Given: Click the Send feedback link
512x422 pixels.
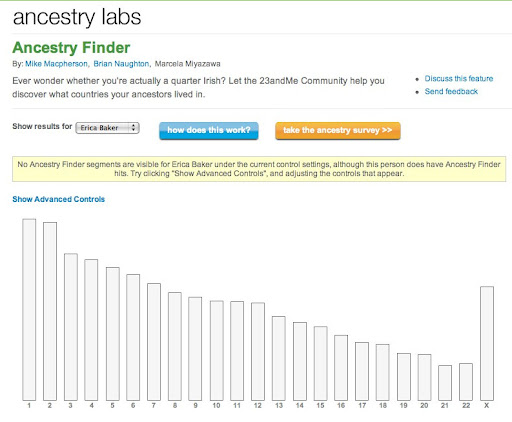Looking at the screenshot, I should coord(451,91).
